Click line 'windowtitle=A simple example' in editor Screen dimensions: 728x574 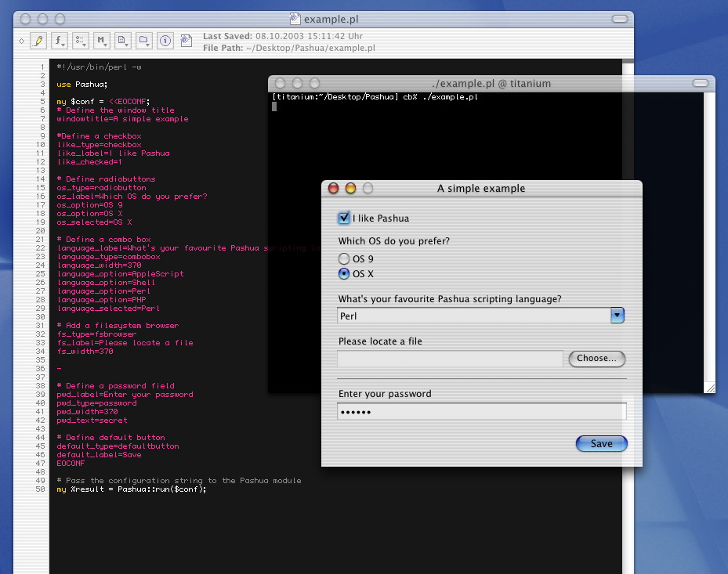point(122,119)
